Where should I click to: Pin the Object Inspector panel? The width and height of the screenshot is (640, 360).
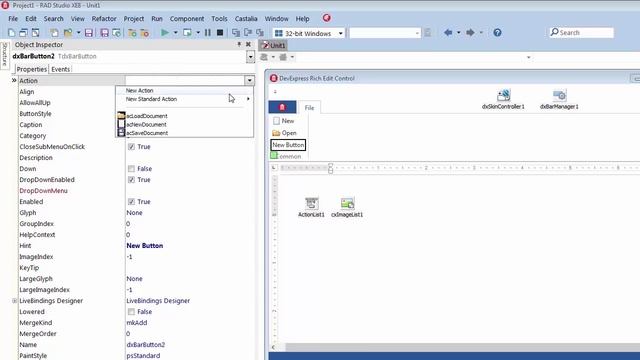[x=239, y=44]
